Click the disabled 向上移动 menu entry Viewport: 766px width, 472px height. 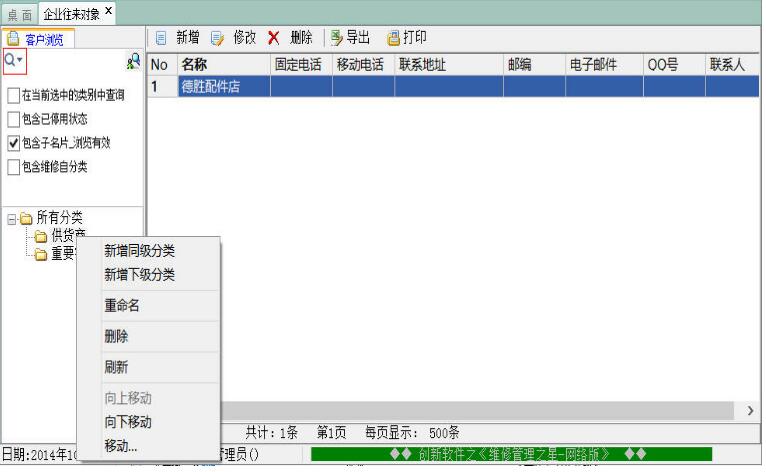pos(128,398)
